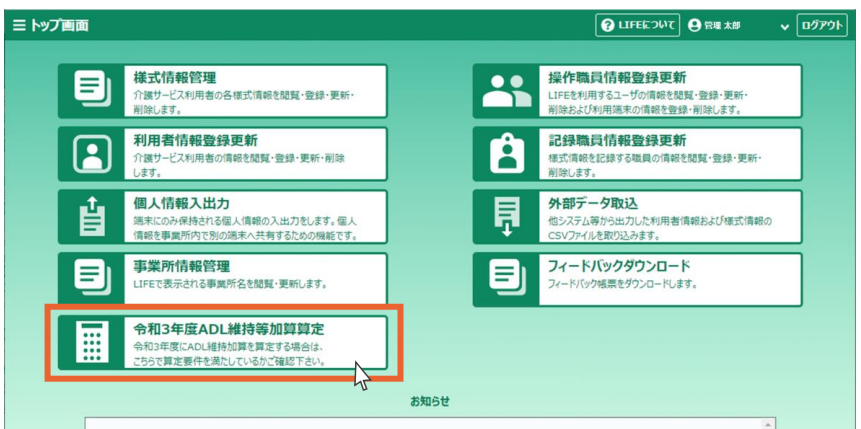Expand the 管理 太郎 user dropdown arrow

click(x=784, y=27)
